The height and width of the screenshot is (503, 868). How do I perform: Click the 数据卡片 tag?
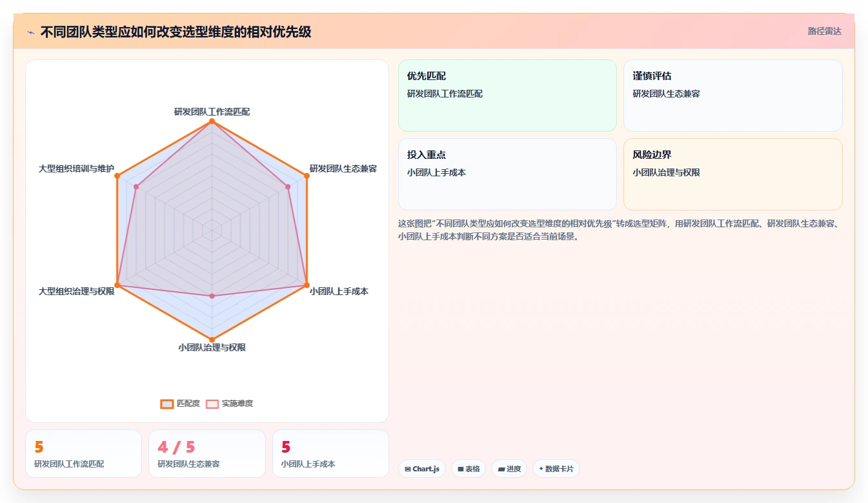[556, 469]
